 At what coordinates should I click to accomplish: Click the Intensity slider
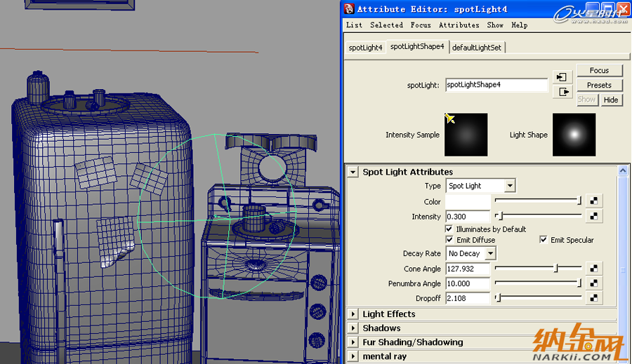[538, 216]
